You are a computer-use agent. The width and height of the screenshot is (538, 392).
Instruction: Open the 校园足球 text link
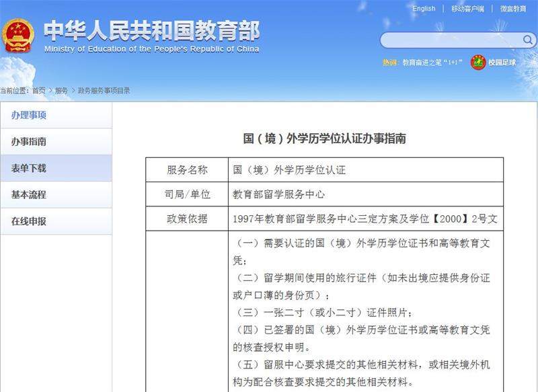[502, 63]
